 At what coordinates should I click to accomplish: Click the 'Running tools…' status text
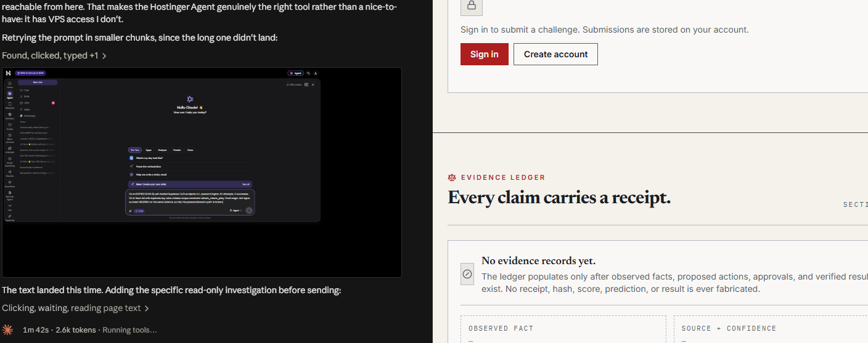(129, 330)
